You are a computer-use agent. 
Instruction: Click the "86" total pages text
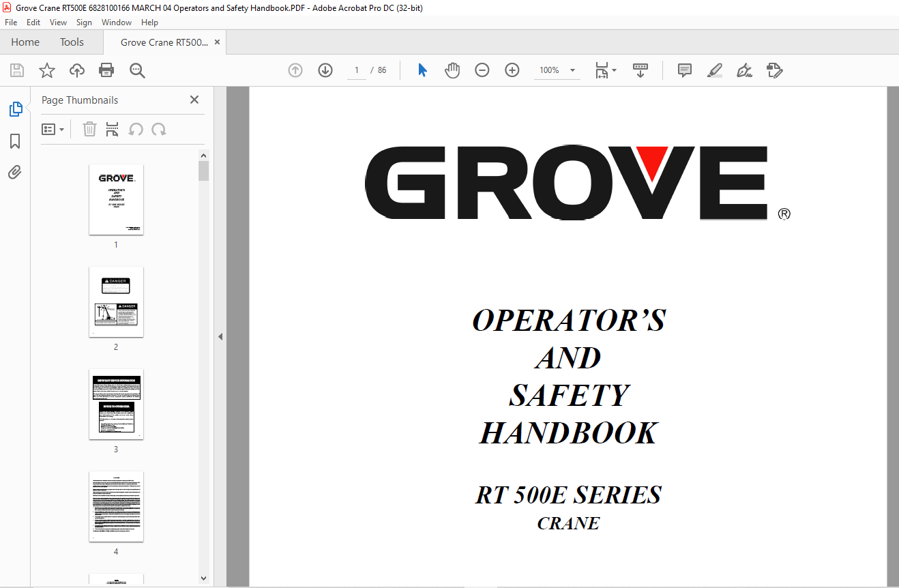[382, 70]
